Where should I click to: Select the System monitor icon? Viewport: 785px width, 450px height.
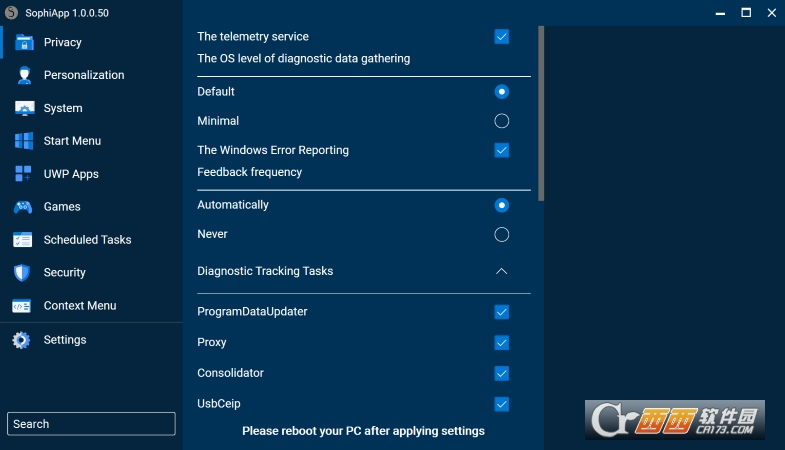click(x=23, y=108)
